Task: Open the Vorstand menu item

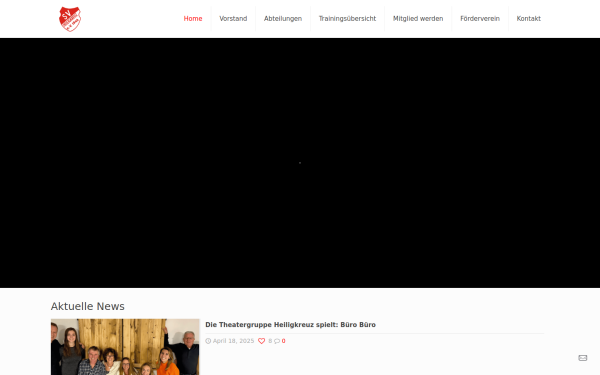Action: click(x=233, y=18)
